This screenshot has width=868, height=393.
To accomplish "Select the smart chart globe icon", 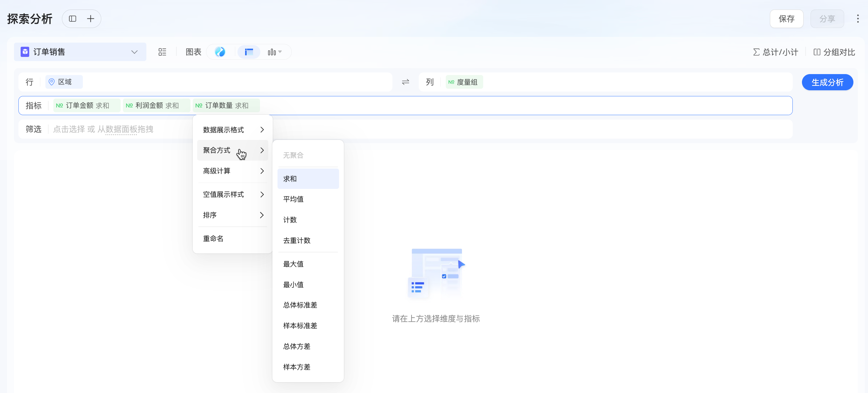I will [x=220, y=52].
